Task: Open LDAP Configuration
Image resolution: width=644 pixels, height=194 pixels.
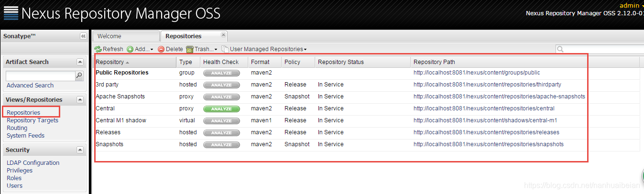Action: pos(33,163)
